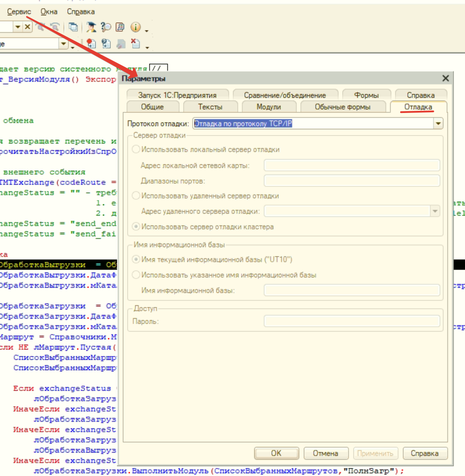The height and width of the screenshot is (476, 465).
Task: Click the Применить button
Action: 375,453
